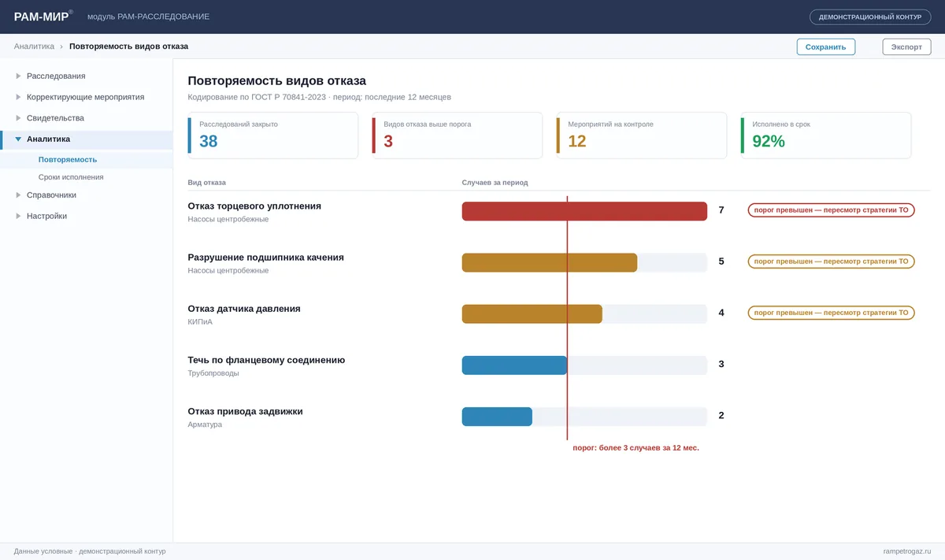The image size is (945, 560).
Task: Expand the Свидетельства sidebar arrow
Action: pyautogui.click(x=18, y=118)
